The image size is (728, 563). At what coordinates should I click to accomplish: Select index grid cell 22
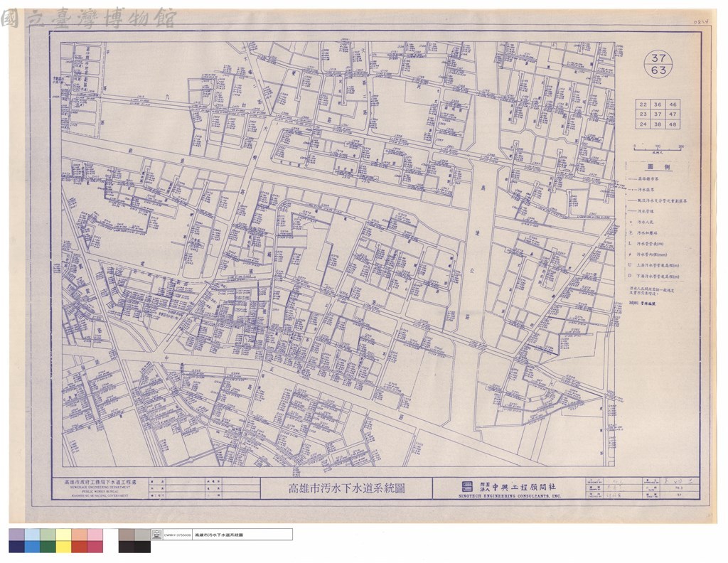point(643,104)
